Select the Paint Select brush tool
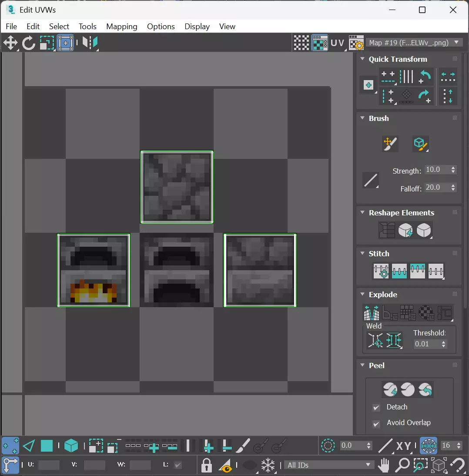Image resolution: width=469 pixels, height=476 pixels. click(243, 446)
